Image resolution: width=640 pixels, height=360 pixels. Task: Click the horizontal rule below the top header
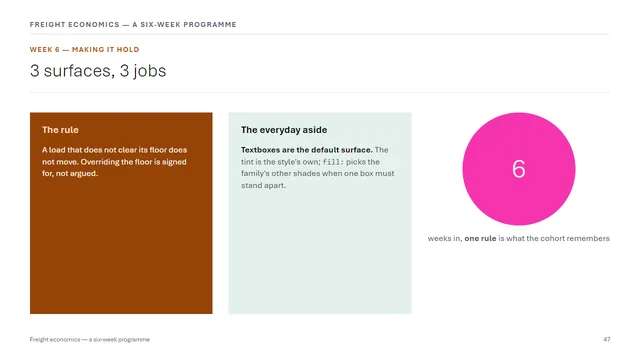320,34
